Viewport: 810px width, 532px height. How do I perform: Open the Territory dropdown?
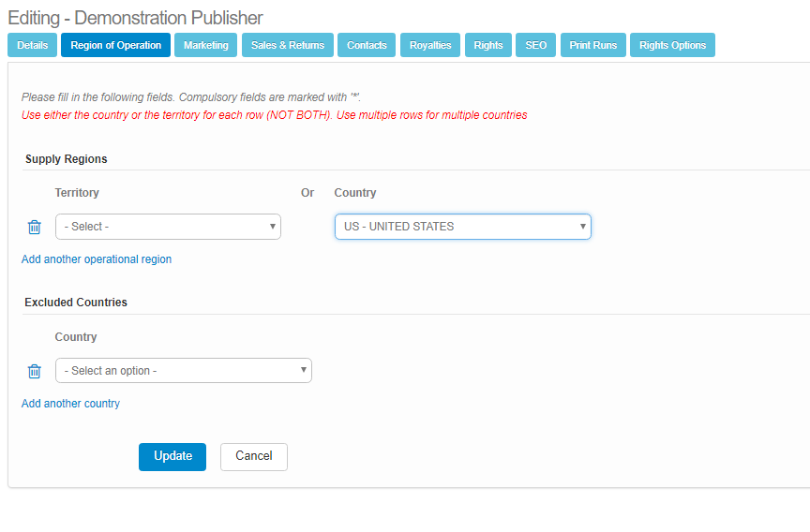168,227
